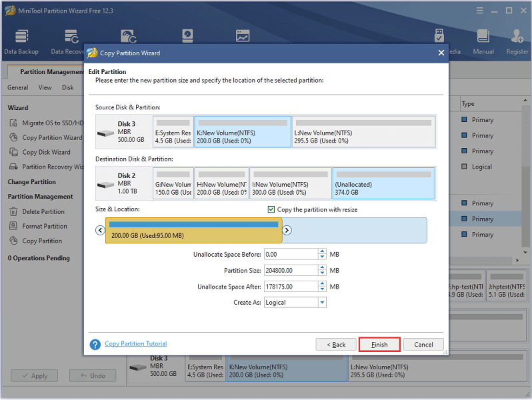
Task: Select K:New Volume in bottom disk map
Action: click(287, 369)
